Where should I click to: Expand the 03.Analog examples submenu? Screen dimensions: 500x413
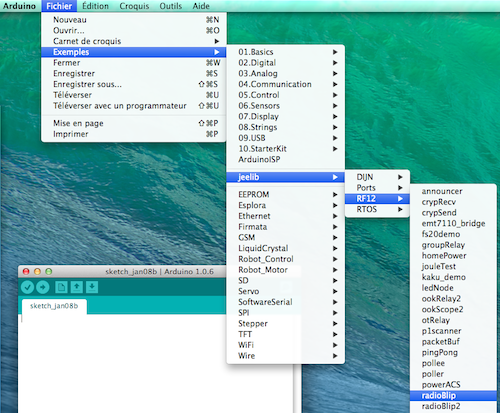point(286,73)
